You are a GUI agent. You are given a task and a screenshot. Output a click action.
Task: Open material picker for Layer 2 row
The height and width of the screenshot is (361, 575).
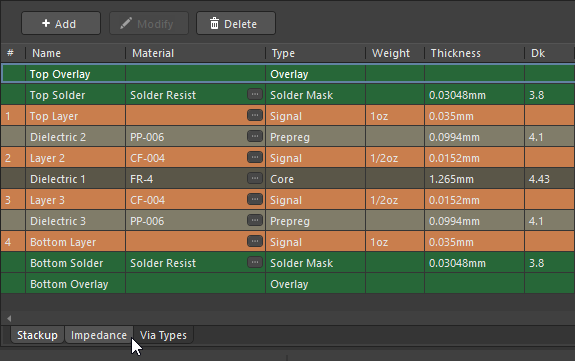click(255, 157)
